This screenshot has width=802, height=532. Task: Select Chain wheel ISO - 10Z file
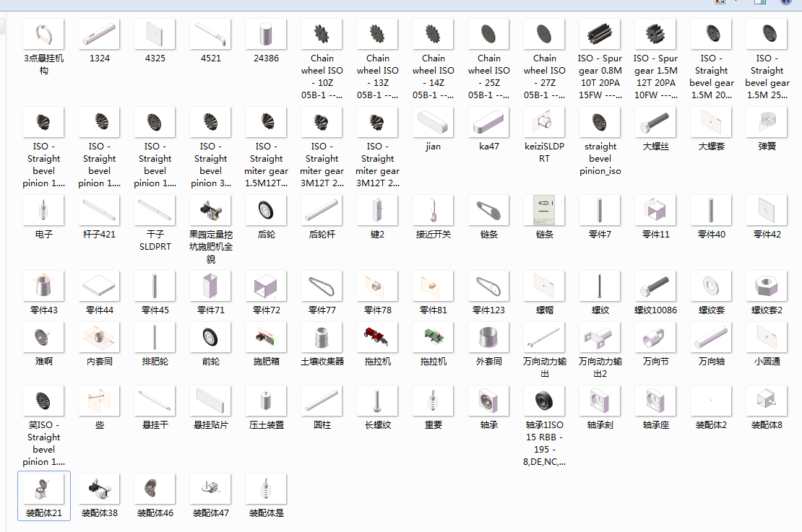tap(322, 35)
